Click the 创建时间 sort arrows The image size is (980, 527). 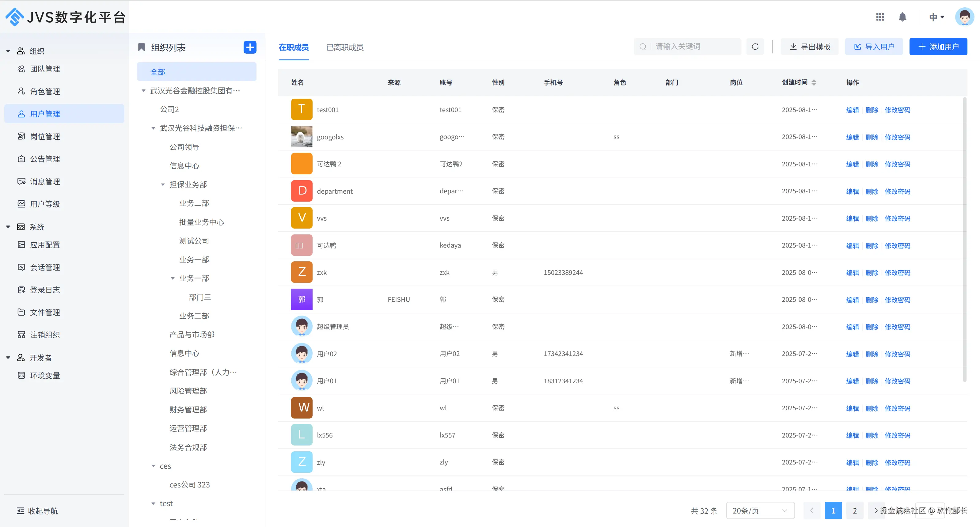[814, 82]
